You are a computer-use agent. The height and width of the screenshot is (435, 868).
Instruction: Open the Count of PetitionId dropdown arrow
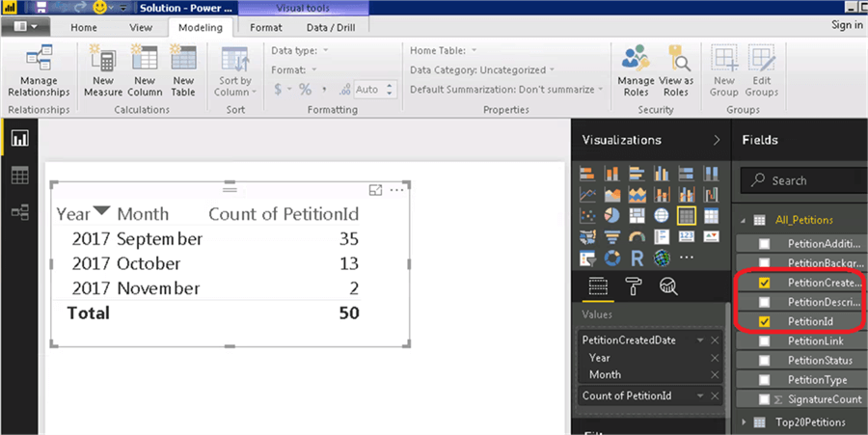pos(700,395)
